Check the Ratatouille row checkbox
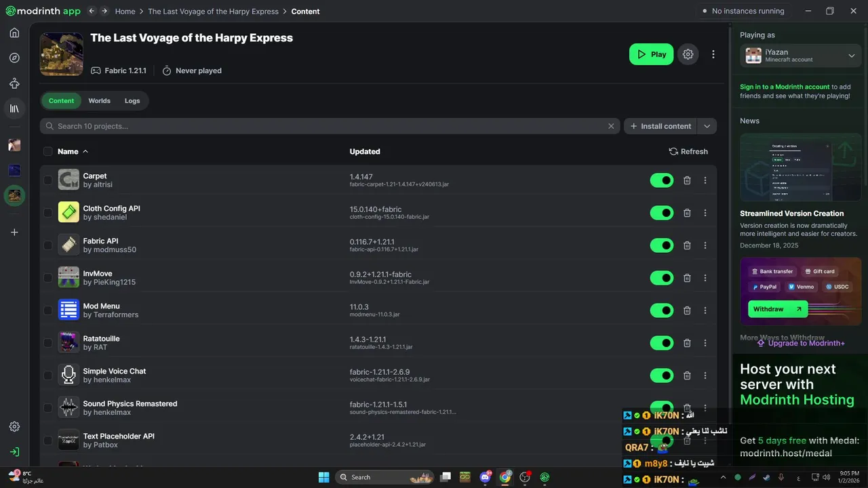Screen dimensions: 868x488 (x=47, y=343)
